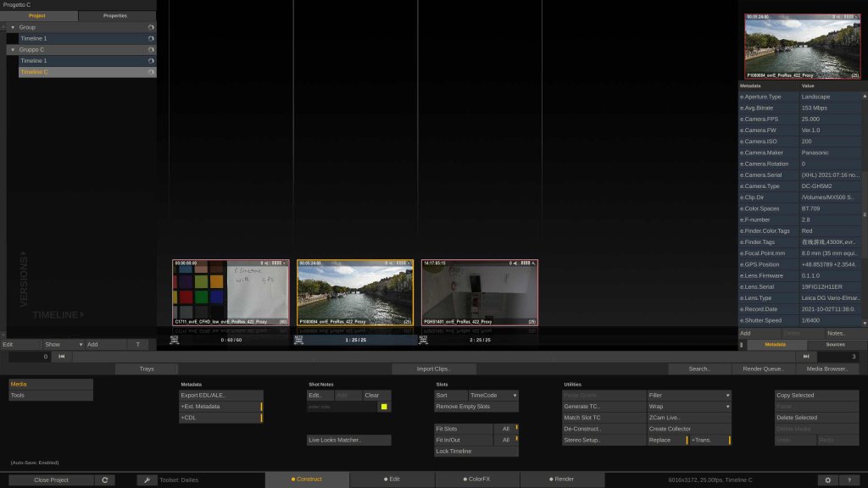Screen dimensions: 868x488
Task: Click Generate TC.. button
Action: 604,407
